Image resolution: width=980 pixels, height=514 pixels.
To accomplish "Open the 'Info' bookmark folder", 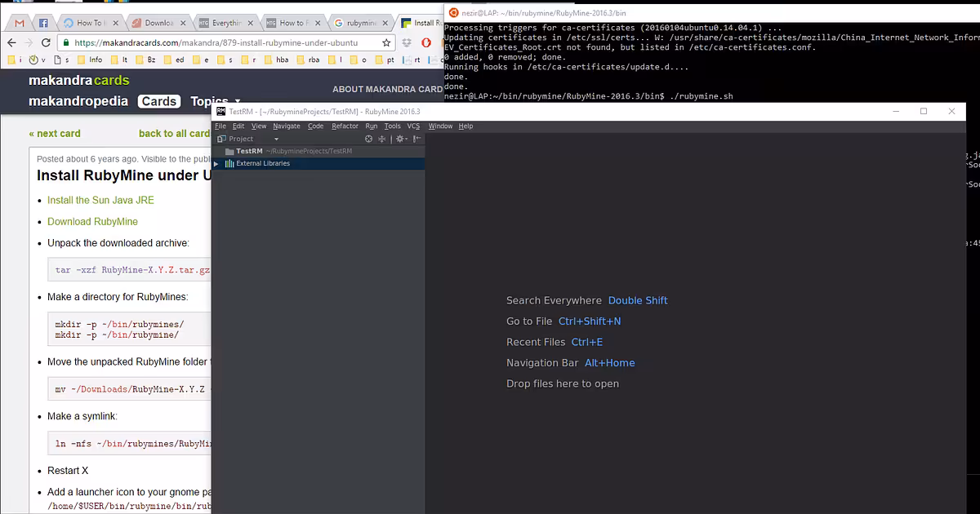I will 89,60.
